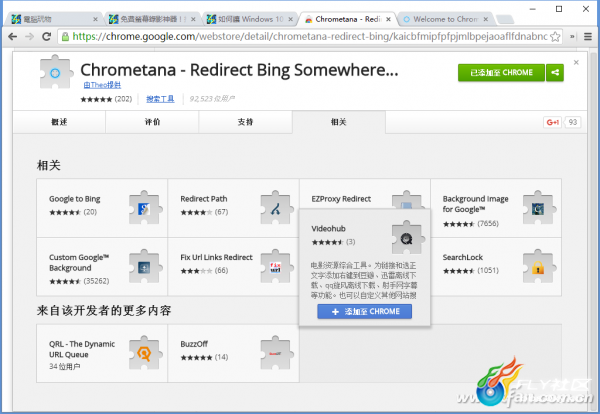Open QRL - The Dynamic URL Queue title
The width and height of the screenshot is (600, 414).
(x=82, y=349)
